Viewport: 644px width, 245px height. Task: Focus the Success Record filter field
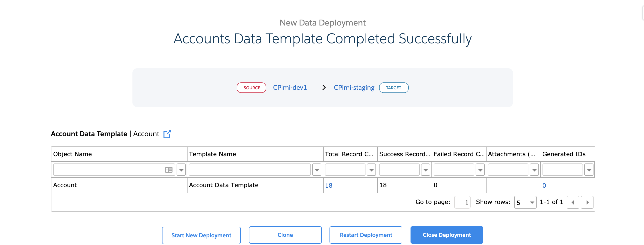click(x=399, y=170)
